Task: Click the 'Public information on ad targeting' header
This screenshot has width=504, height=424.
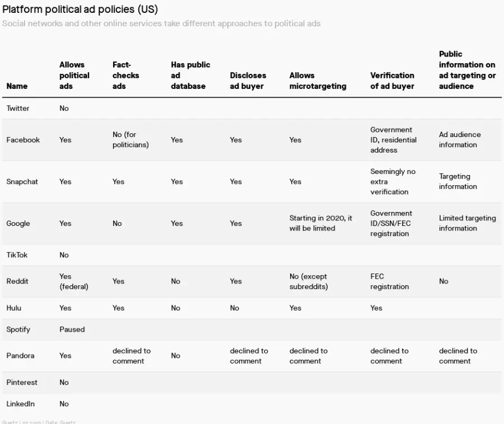Action: tap(467, 70)
